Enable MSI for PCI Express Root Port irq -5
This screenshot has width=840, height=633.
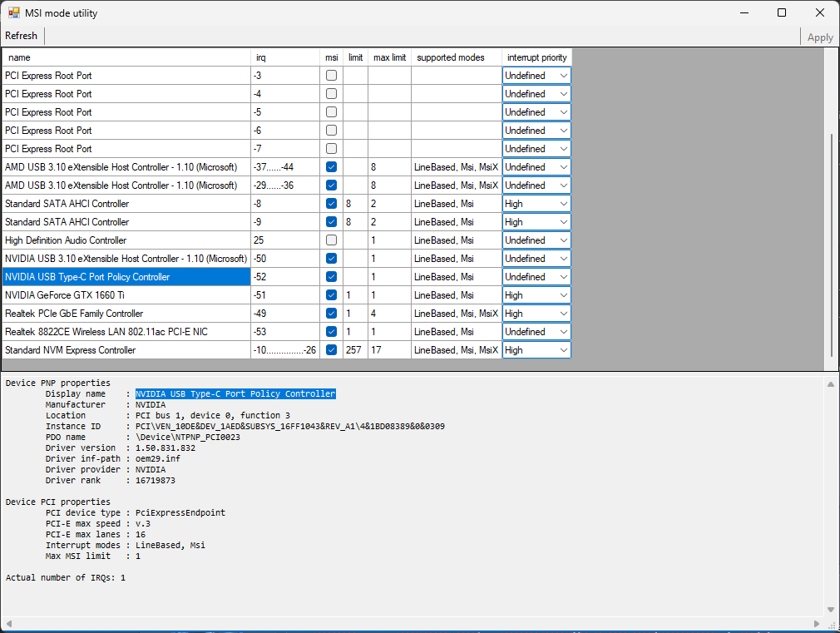pyautogui.click(x=332, y=112)
